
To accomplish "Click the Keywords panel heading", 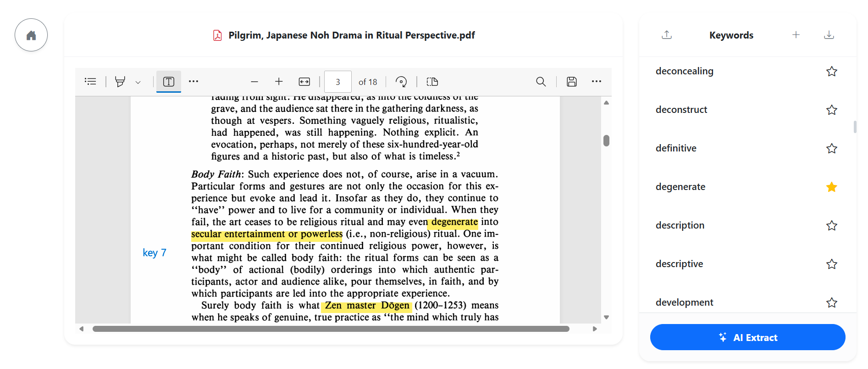I will (731, 35).
